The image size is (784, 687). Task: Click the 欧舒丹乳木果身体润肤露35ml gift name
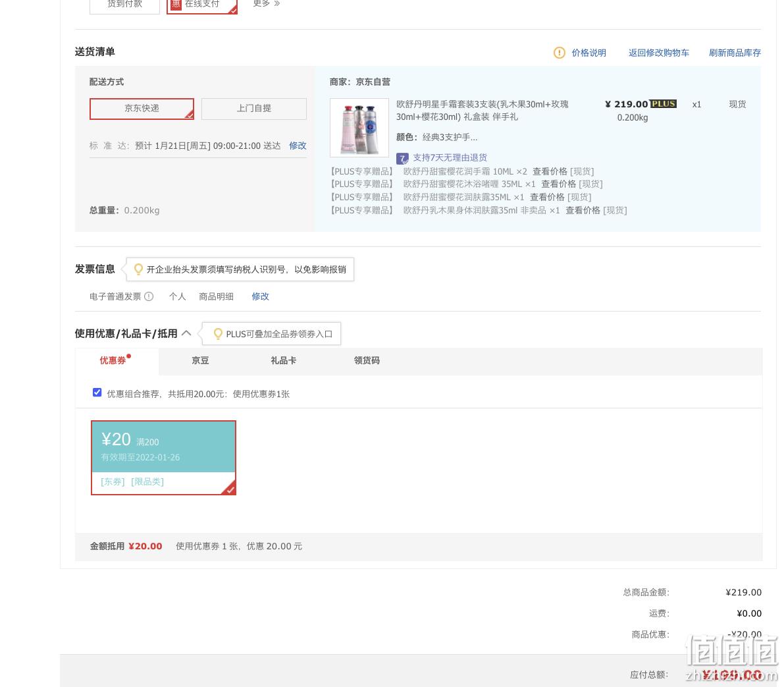pyautogui.click(x=475, y=210)
